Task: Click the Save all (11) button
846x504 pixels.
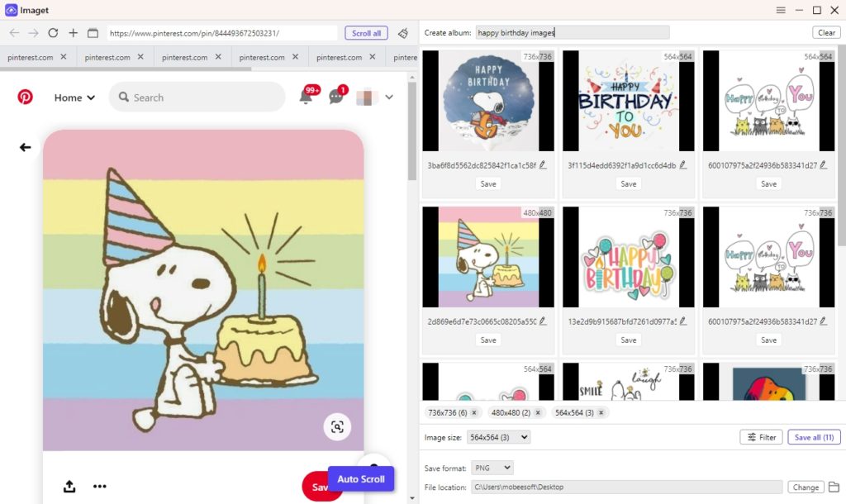Action: click(814, 437)
